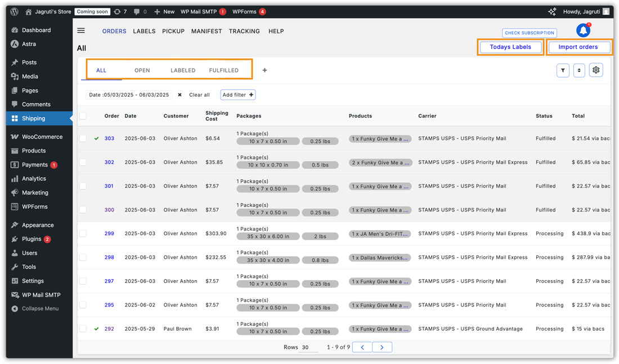Viewport: 619px width, 364px height.
Task: Open the date range filter chip
Action: click(129, 95)
